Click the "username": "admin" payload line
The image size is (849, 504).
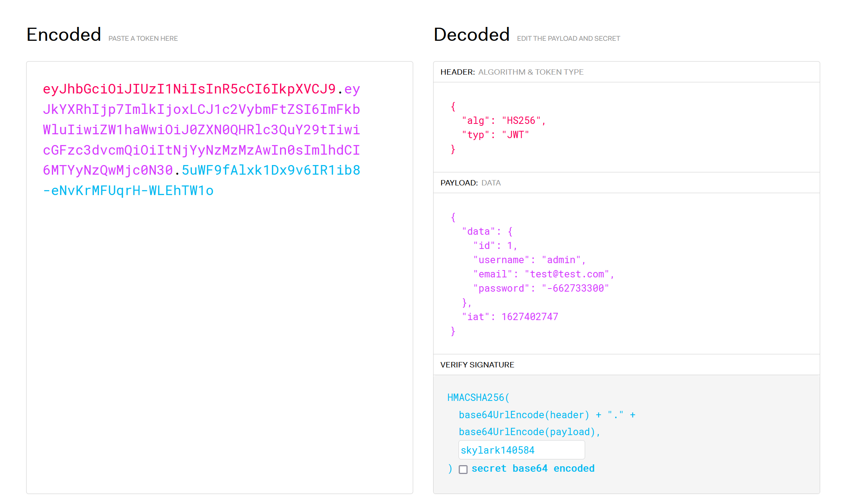tap(529, 260)
